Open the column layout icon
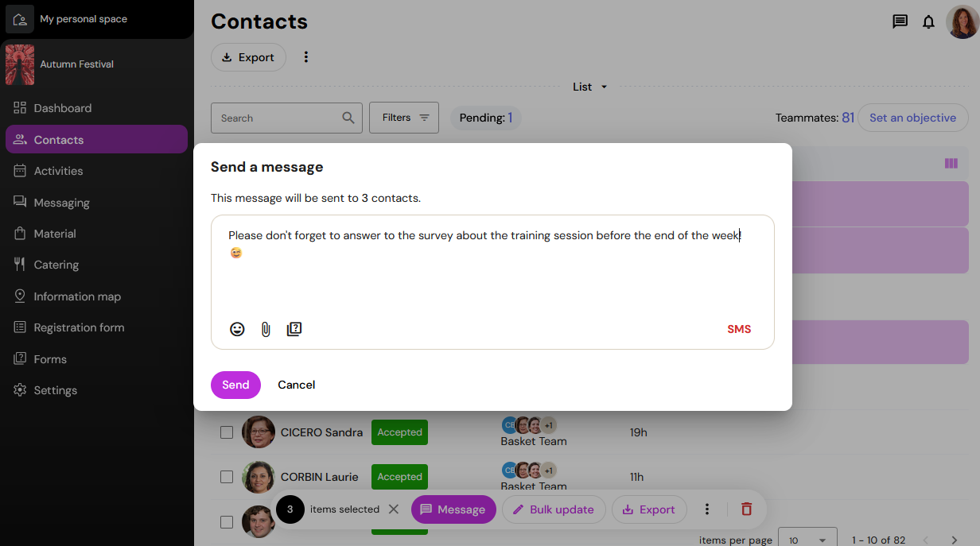This screenshot has width=980, height=546. click(x=951, y=164)
